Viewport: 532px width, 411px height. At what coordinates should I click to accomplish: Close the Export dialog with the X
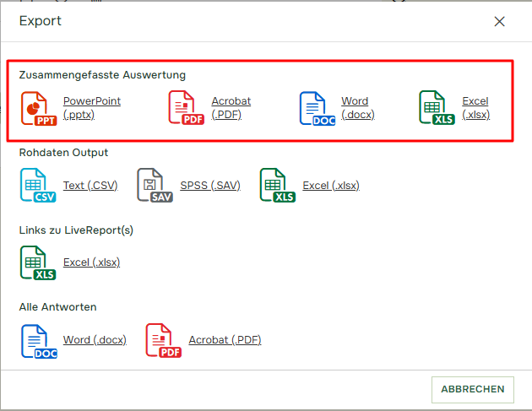point(500,21)
